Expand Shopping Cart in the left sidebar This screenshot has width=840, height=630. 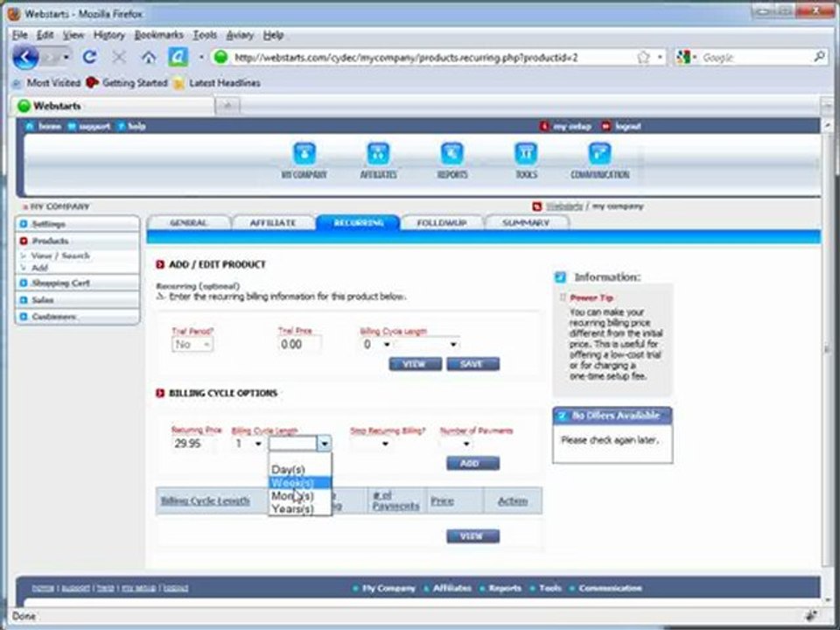click(78, 283)
